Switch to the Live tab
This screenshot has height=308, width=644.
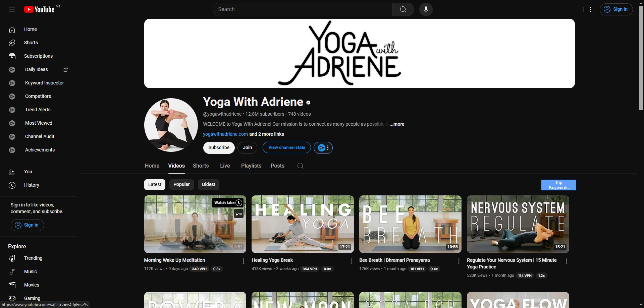click(x=225, y=166)
